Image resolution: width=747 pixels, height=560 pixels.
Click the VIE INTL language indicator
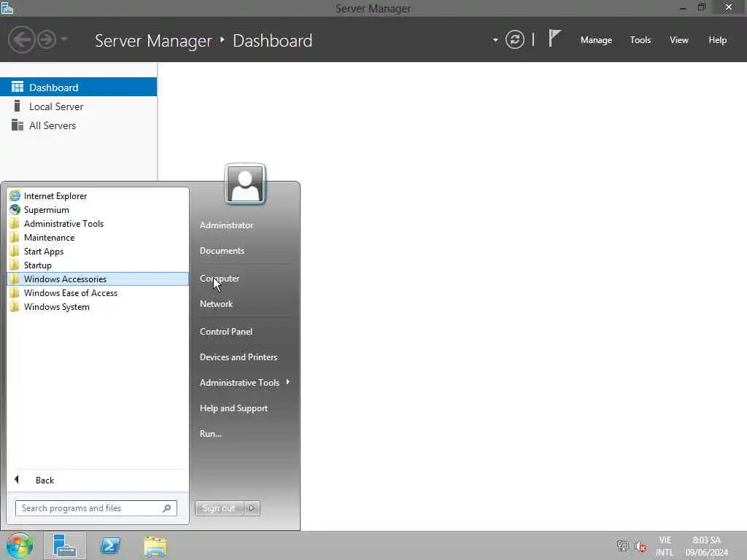[x=665, y=546]
